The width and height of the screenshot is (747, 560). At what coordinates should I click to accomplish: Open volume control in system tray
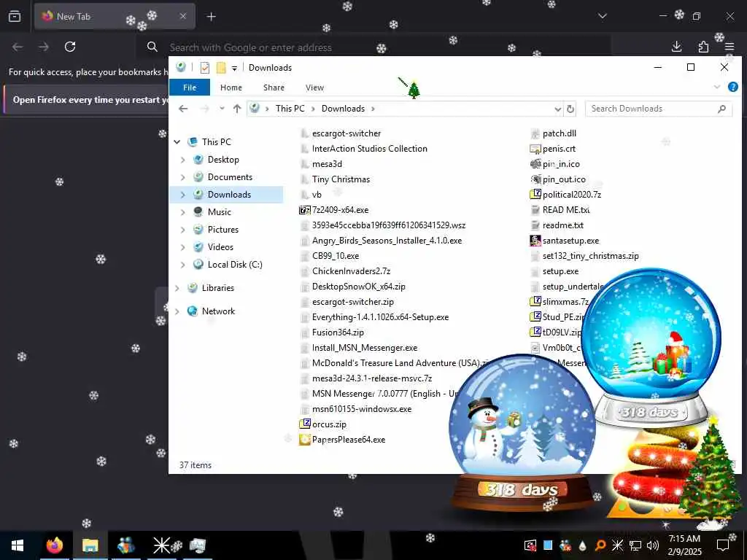[652, 545]
